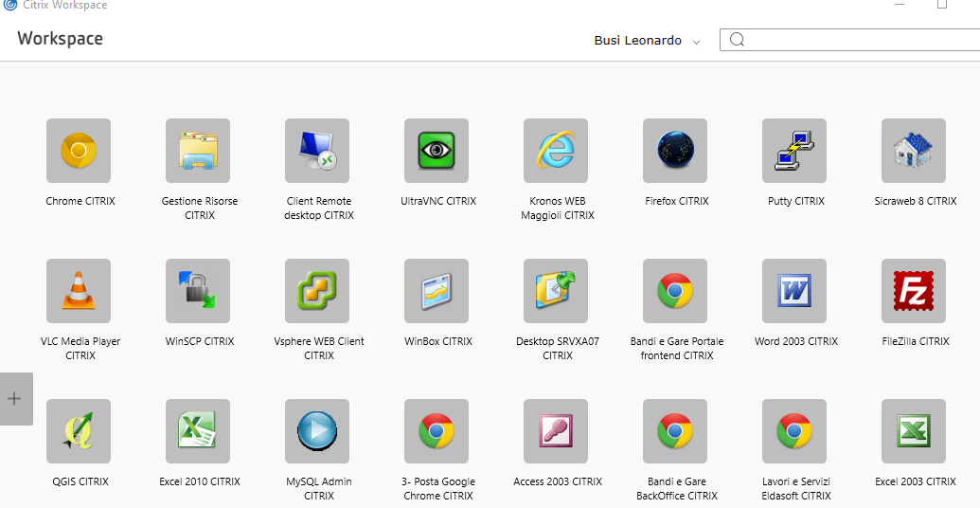Click the "WinBox CITRIX" label text
The image size is (980, 508).
point(438,341)
